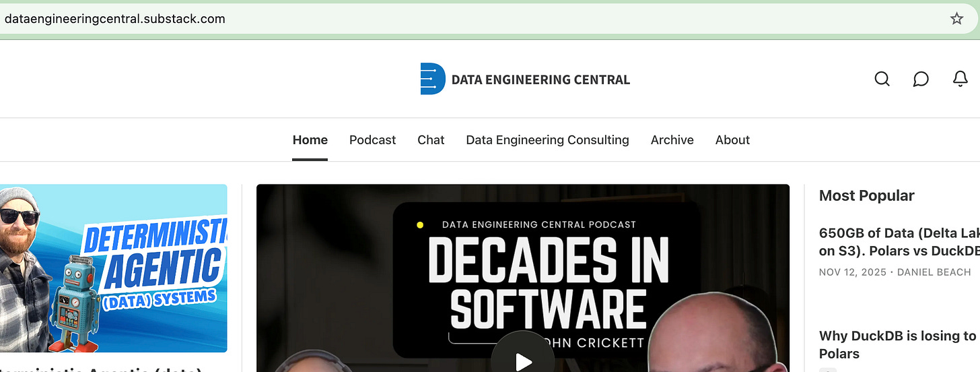Select the Home tab

pos(310,140)
